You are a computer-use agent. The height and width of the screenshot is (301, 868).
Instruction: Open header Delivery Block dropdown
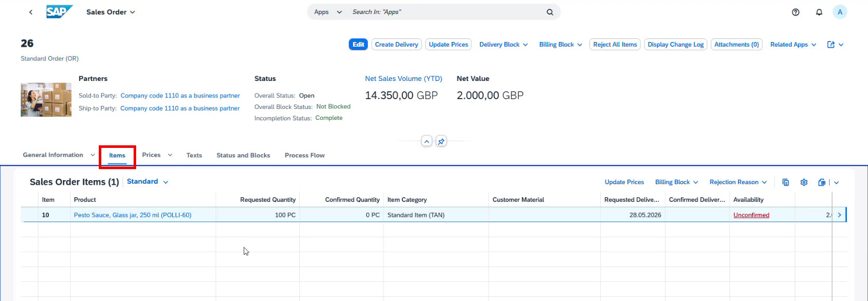504,45
